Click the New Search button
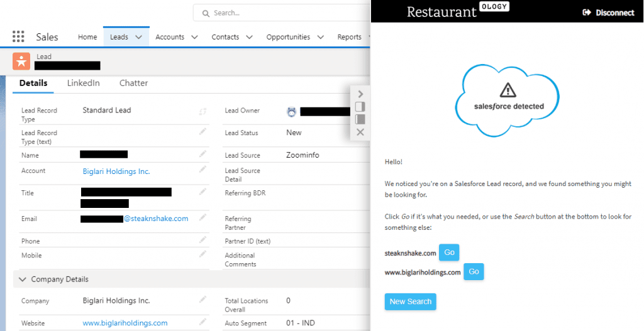 [x=410, y=301]
